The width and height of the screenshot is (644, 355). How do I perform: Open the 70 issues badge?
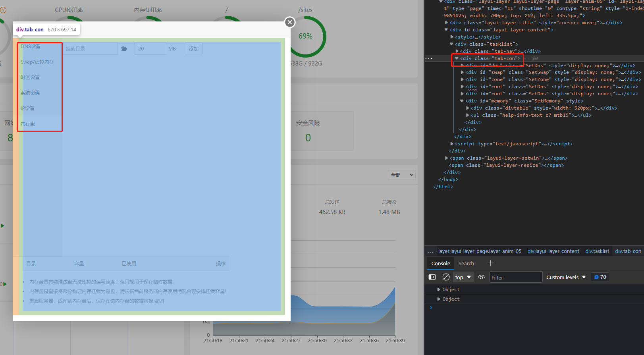click(x=600, y=277)
